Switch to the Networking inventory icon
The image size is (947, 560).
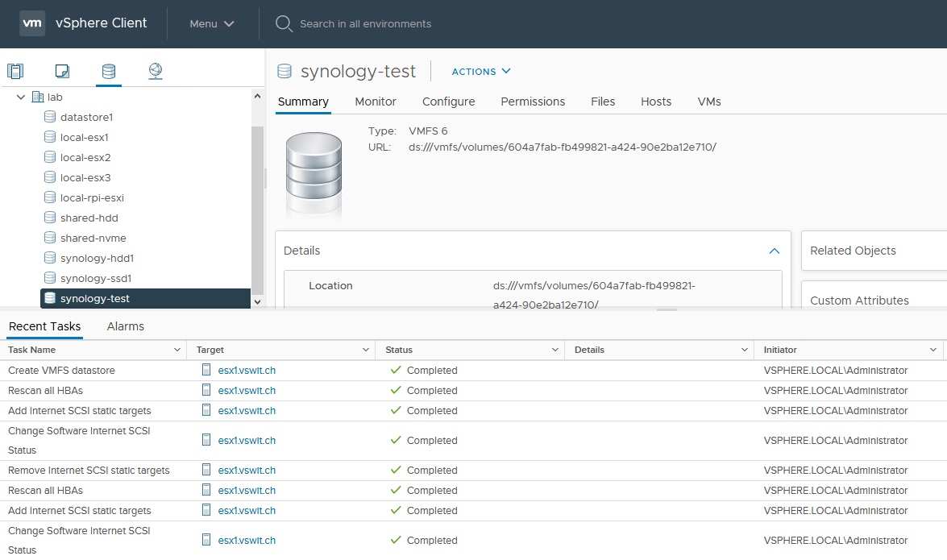(x=156, y=71)
